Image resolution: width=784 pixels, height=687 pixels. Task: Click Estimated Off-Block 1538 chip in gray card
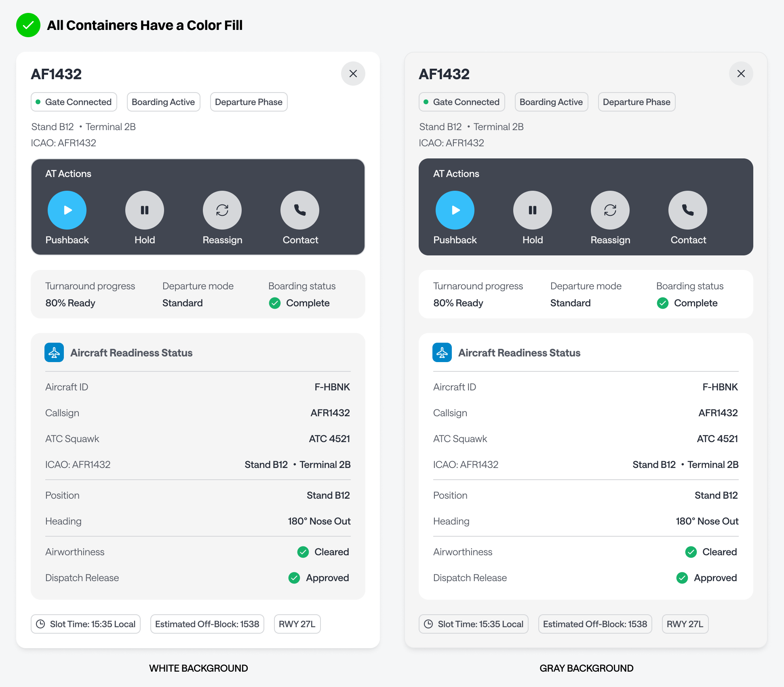point(595,624)
